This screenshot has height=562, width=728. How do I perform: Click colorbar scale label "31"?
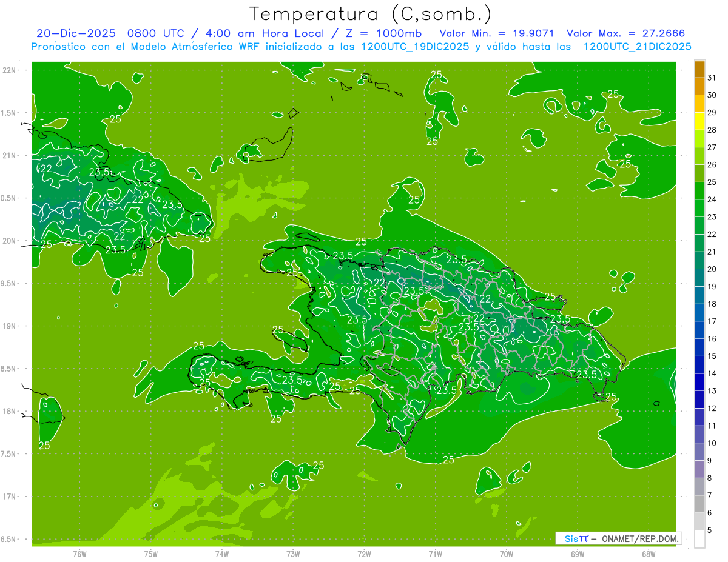[x=712, y=78]
